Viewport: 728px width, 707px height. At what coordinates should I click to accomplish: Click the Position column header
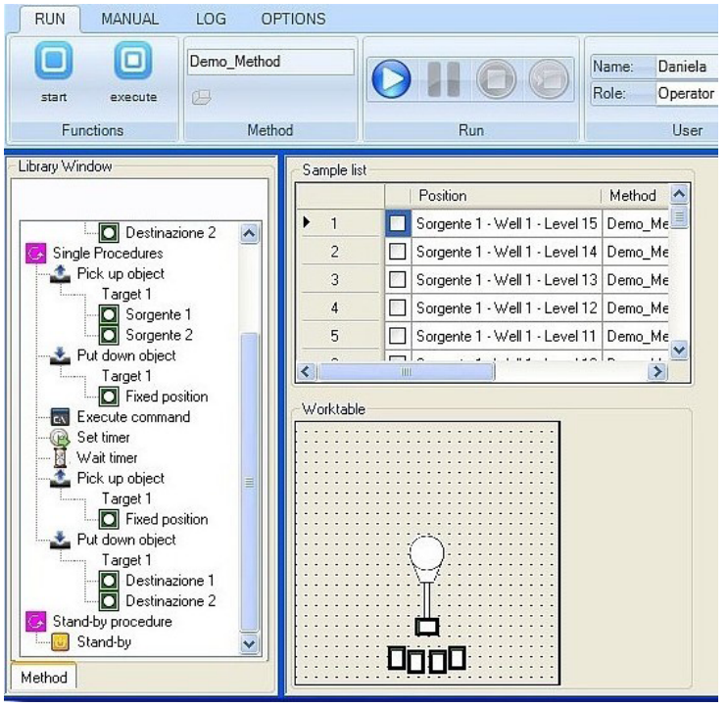pos(506,196)
